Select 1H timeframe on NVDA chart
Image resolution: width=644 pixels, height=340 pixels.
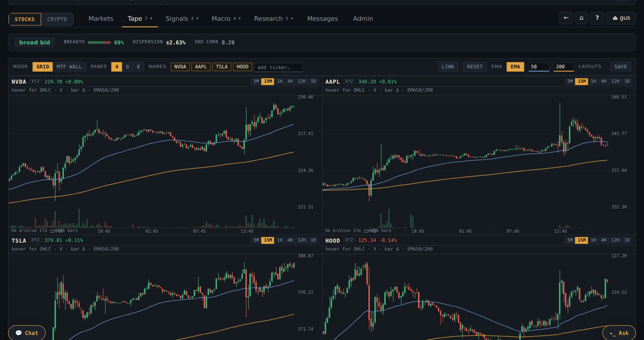click(280, 81)
